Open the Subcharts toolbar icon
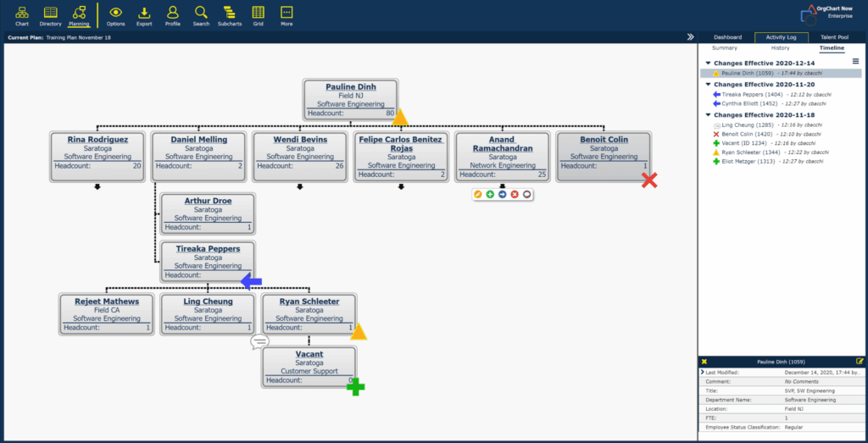Screen dimensions: 868x443 pyautogui.click(x=229, y=14)
